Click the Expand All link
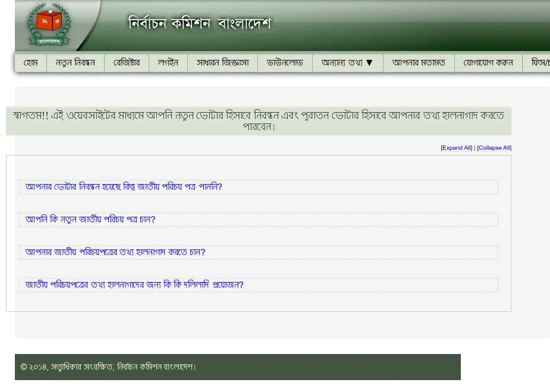This screenshot has height=392, width=550. pos(456,148)
